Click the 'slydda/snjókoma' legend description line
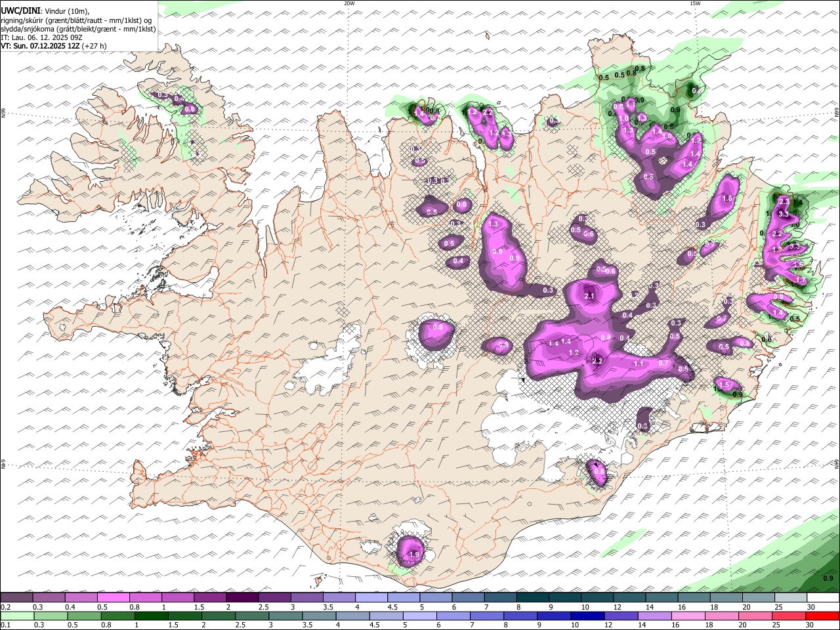 78,29
